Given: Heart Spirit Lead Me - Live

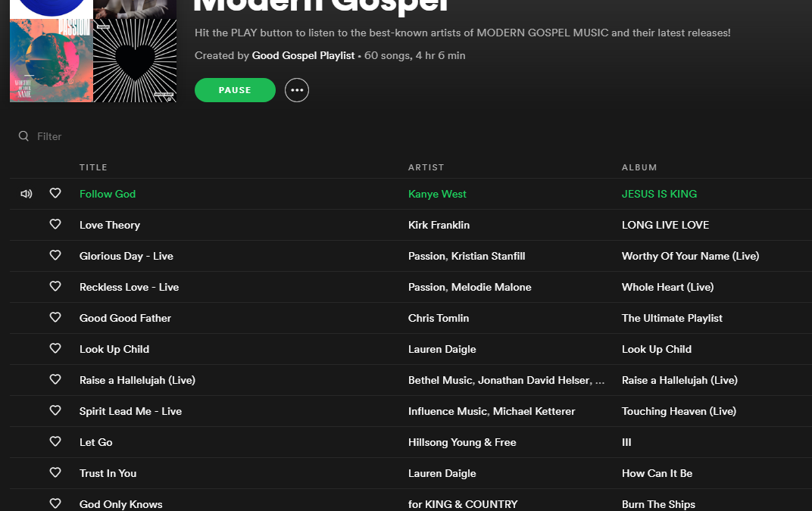Looking at the screenshot, I should click(x=55, y=410).
